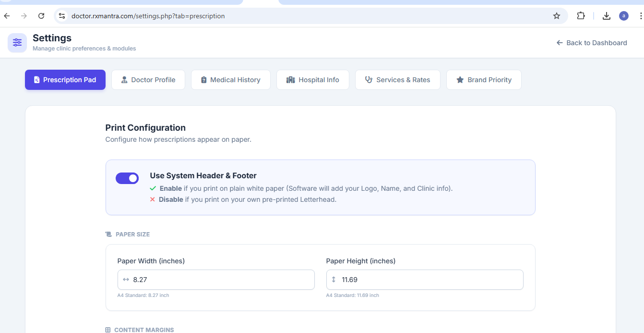Open browser downloads icon

pos(607,16)
